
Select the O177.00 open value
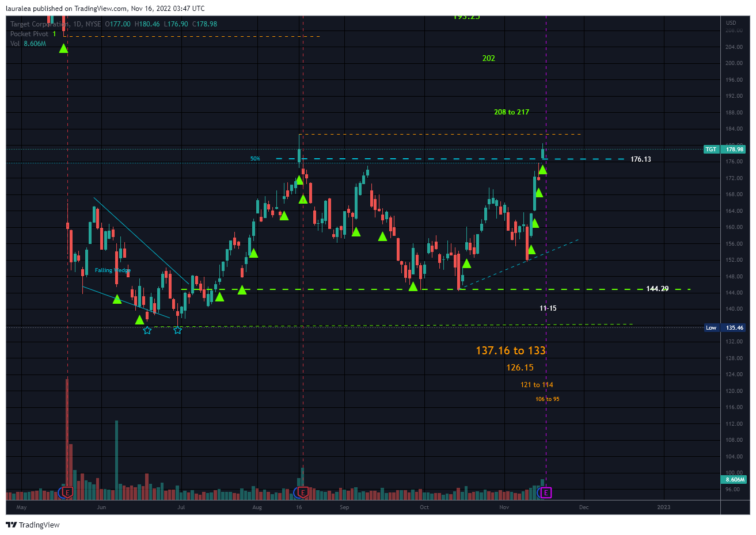click(x=117, y=24)
